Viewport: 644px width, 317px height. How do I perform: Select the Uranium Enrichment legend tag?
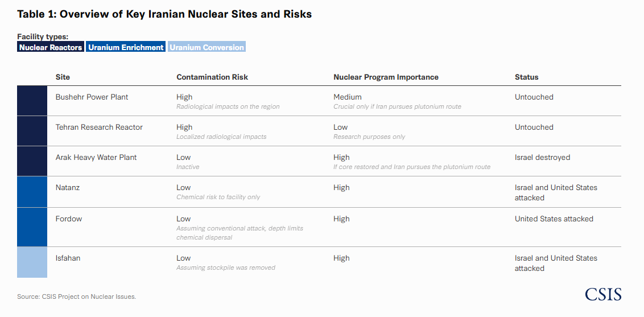pyautogui.click(x=126, y=47)
